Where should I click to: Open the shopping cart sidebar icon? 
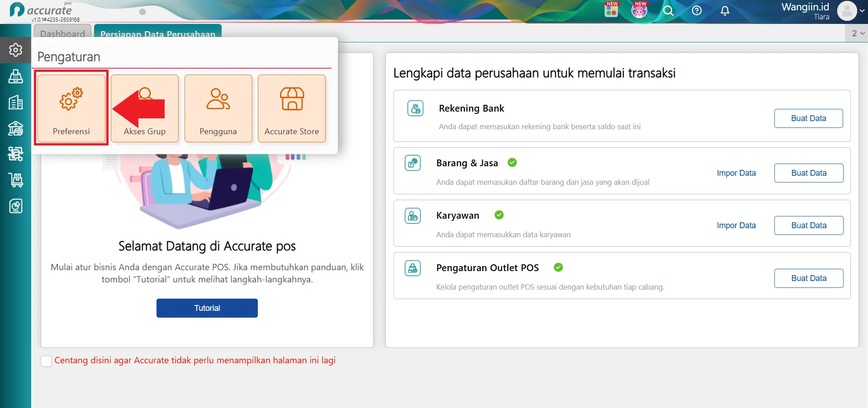[x=15, y=180]
